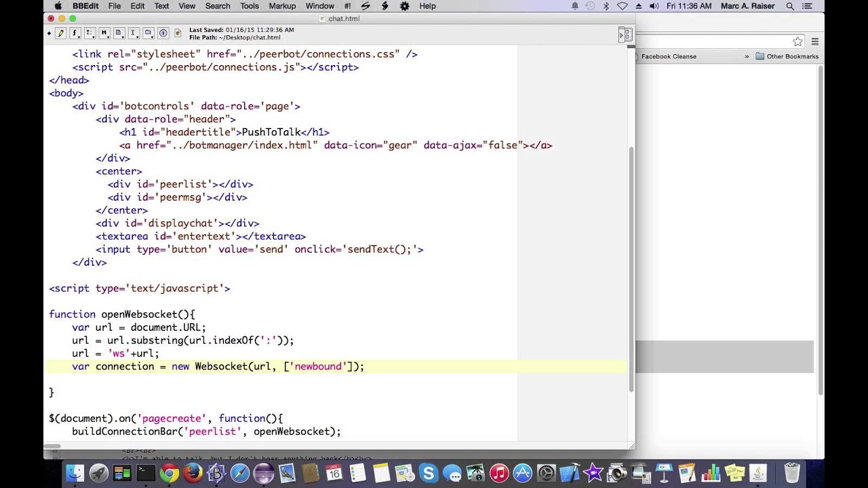Open the file path folder menu
This screenshot has width=868, height=488.
pyautogui.click(x=148, y=33)
